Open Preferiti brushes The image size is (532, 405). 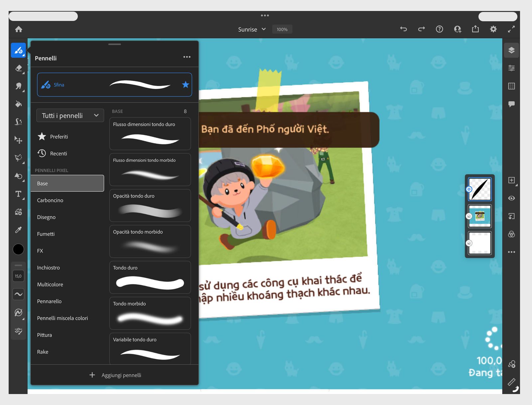(53, 137)
